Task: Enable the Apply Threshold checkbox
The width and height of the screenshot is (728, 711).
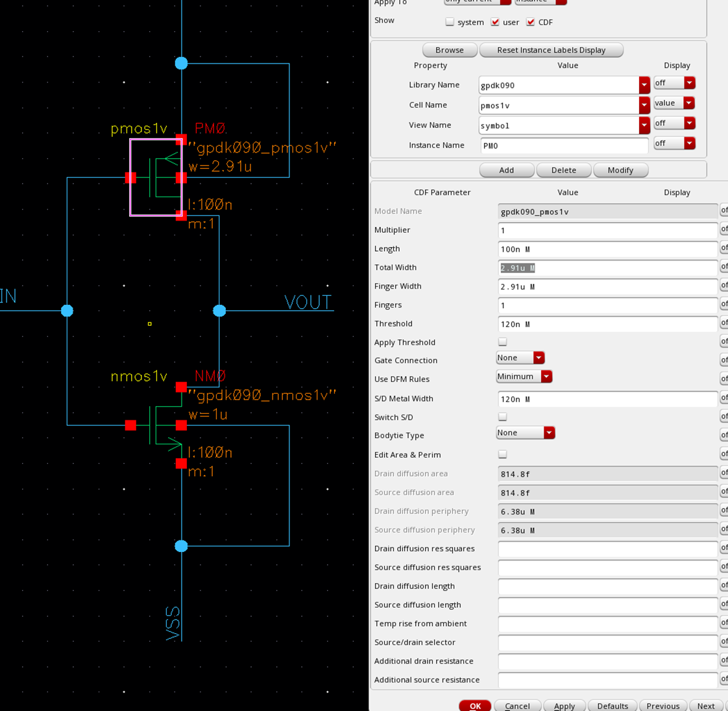Action: [x=502, y=342]
